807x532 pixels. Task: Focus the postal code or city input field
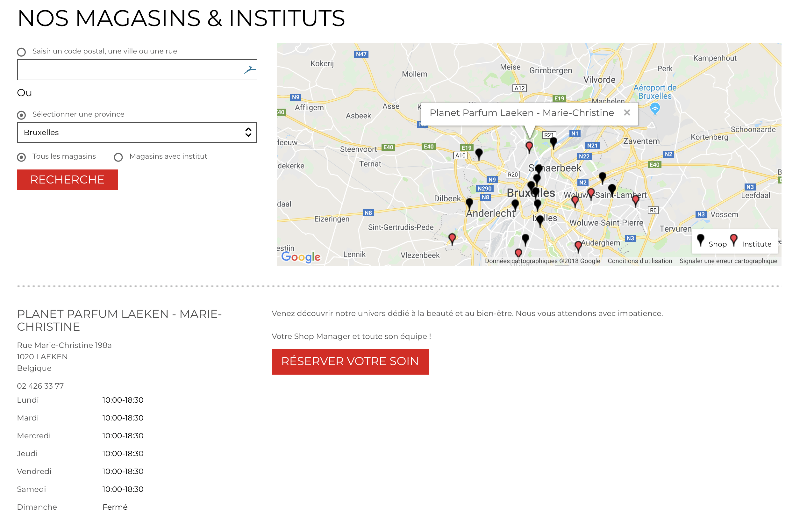click(x=137, y=70)
